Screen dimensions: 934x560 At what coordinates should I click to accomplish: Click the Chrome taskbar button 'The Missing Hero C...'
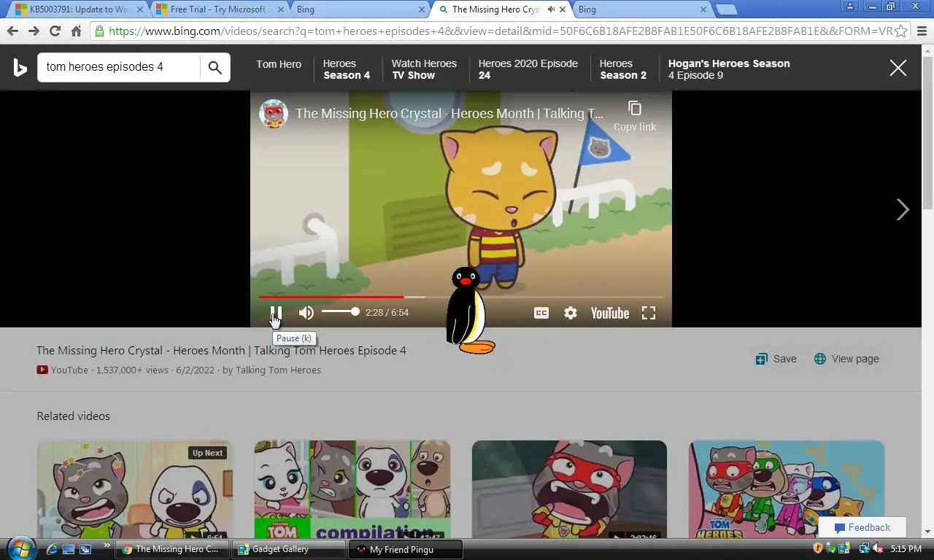(172, 549)
